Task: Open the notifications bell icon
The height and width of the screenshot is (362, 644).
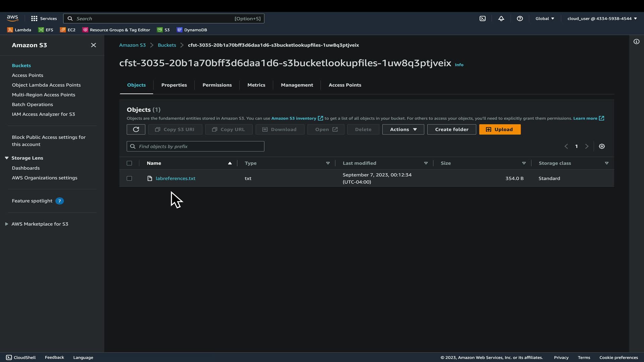Action: tap(501, 18)
